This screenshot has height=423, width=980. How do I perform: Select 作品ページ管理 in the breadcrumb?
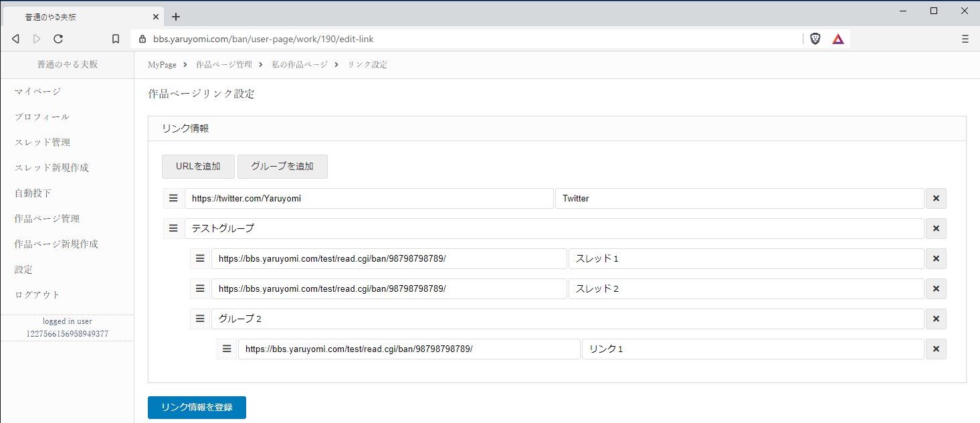click(223, 64)
